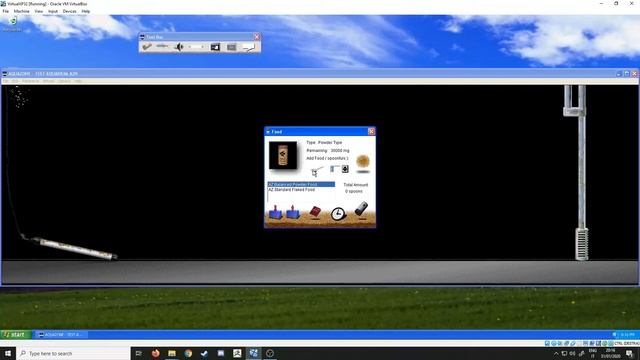The width and height of the screenshot is (640, 360).
Task: Open the File menu in VirtualBox
Action: point(6,11)
